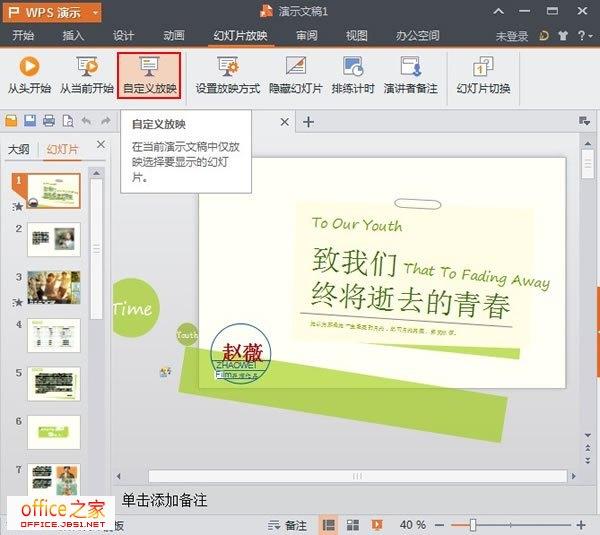Viewport: 600px width, 535px height.
Task: Open the 未登录 account login menu
Action: click(512, 36)
